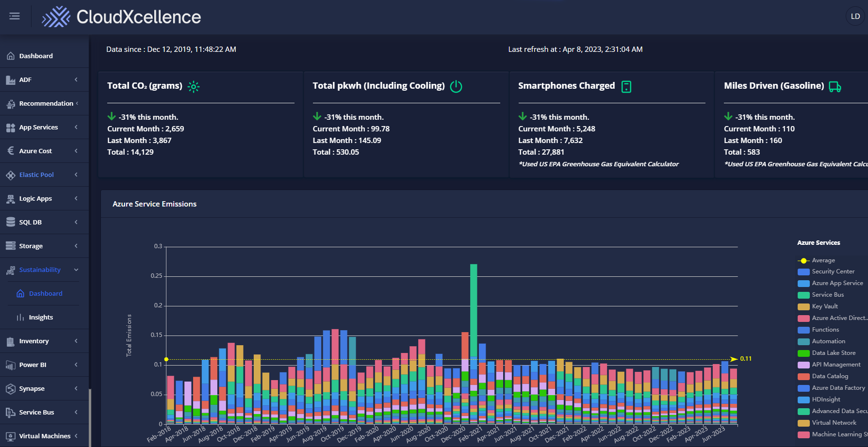Image resolution: width=868 pixels, height=447 pixels.
Task: Click the truck icon beside Miles Driven
Action: point(835,87)
